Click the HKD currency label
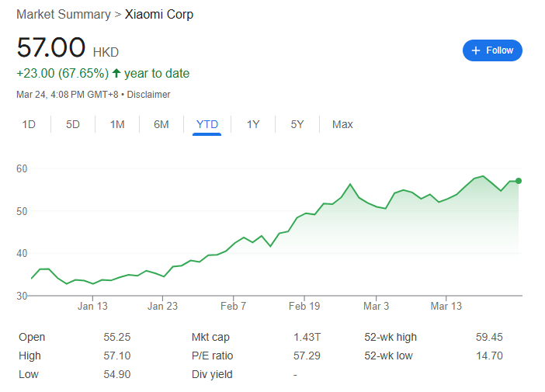The image size is (545, 392). point(106,53)
